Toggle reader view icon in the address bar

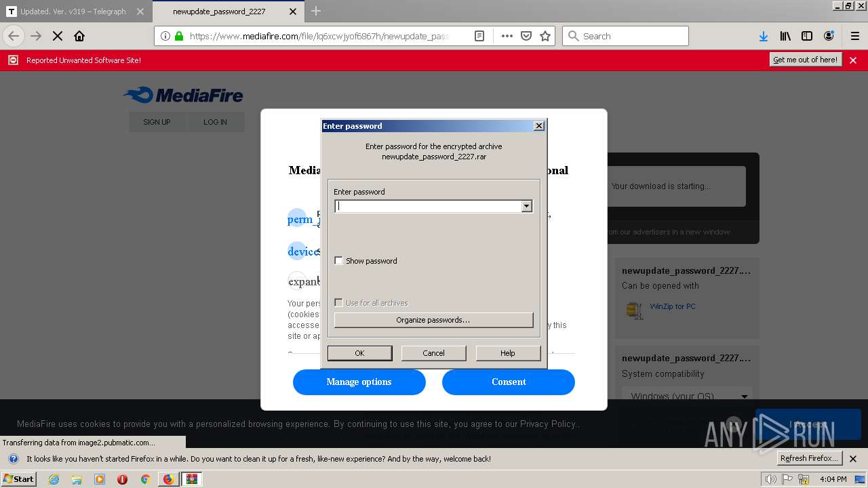(x=479, y=36)
